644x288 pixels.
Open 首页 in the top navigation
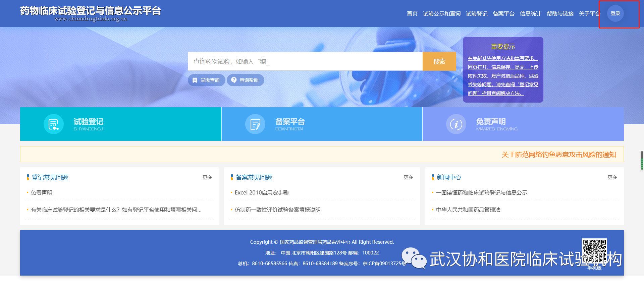[412, 13]
